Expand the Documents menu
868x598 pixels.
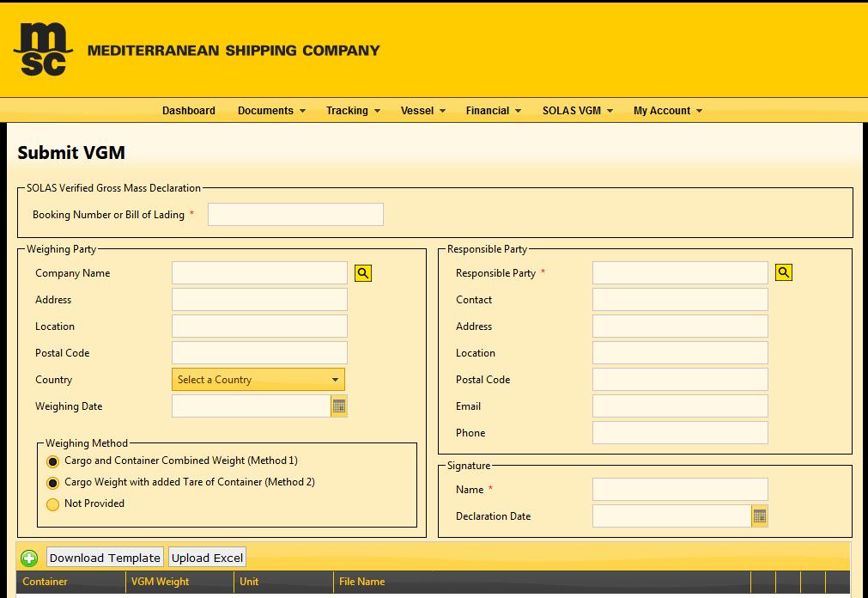(x=271, y=110)
